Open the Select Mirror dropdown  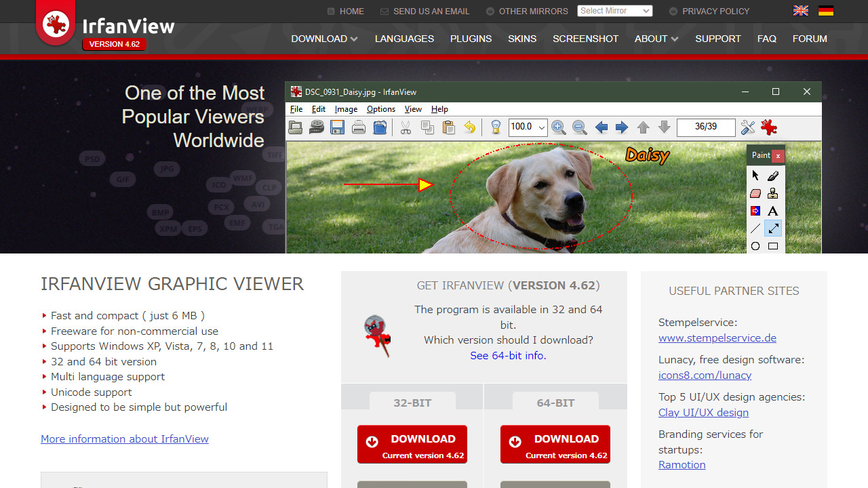615,11
